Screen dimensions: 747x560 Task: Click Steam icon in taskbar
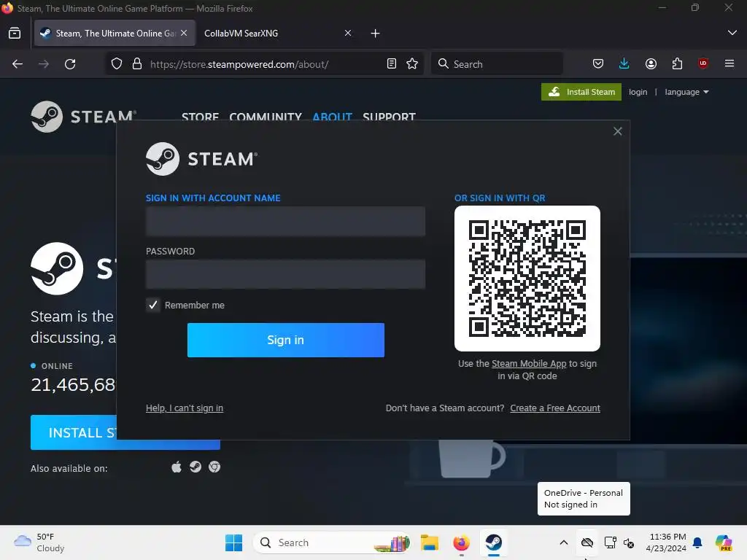(494, 542)
